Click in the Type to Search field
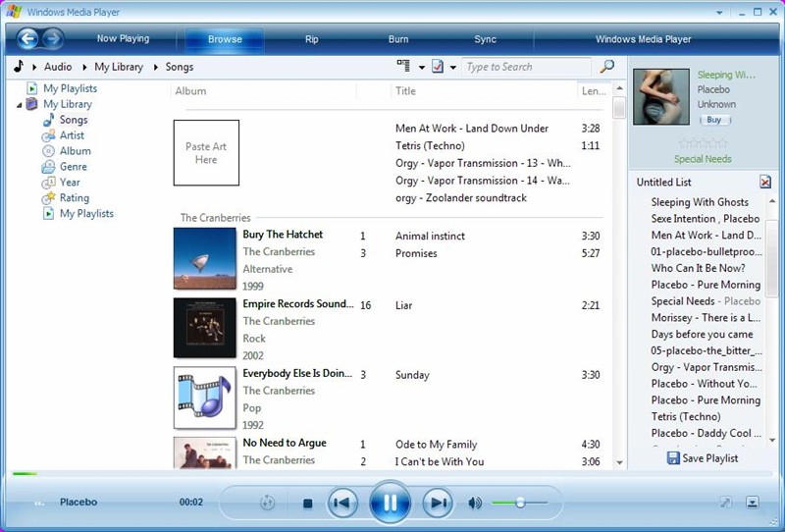 tap(526, 67)
